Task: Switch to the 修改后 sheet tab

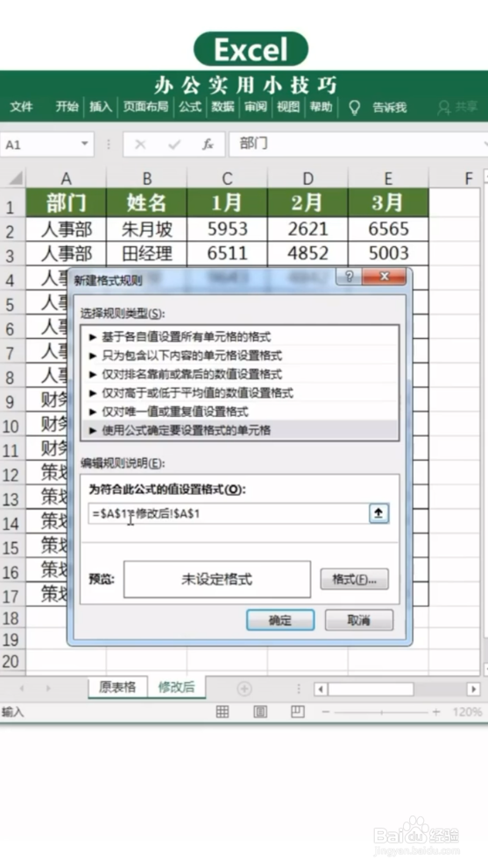Action: click(x=177, y=687)
